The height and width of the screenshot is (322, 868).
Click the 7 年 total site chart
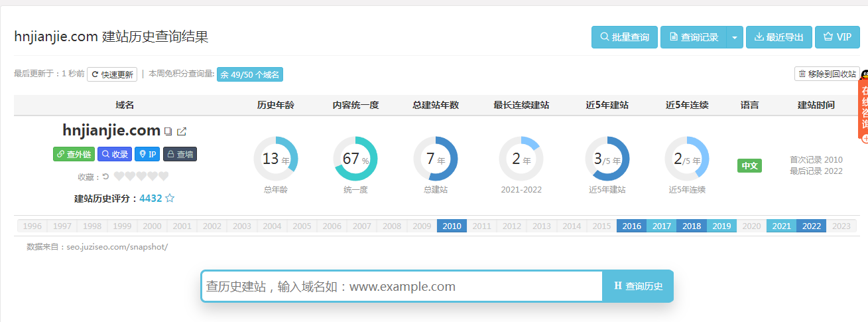436,159
